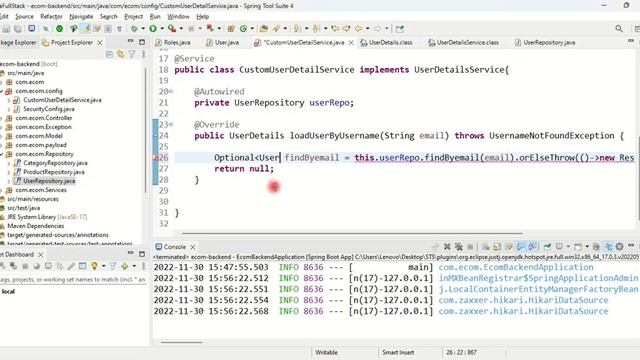Toggle the skip all breakpoints icon in toolbar
640x360 pixels.
coord(46,29)
